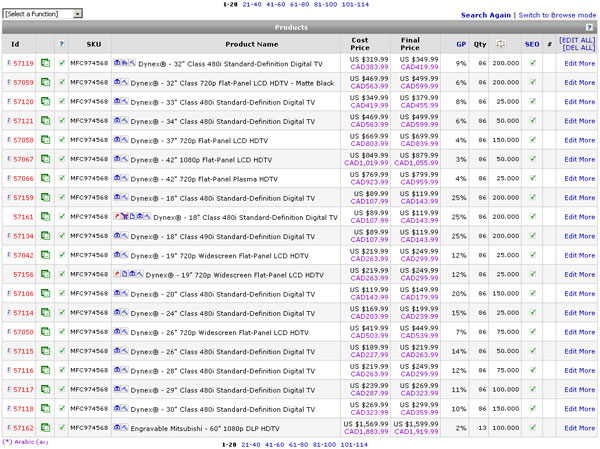
Task: Click the camera icon beside the Engravable Mitsubishi product name
Action: (117, 427)
